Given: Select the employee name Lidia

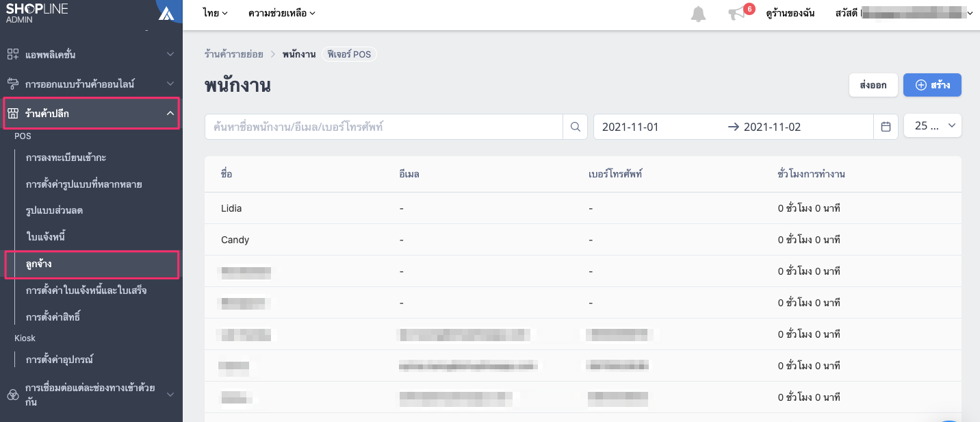Looking at the screenshot, I should (231, 208).
